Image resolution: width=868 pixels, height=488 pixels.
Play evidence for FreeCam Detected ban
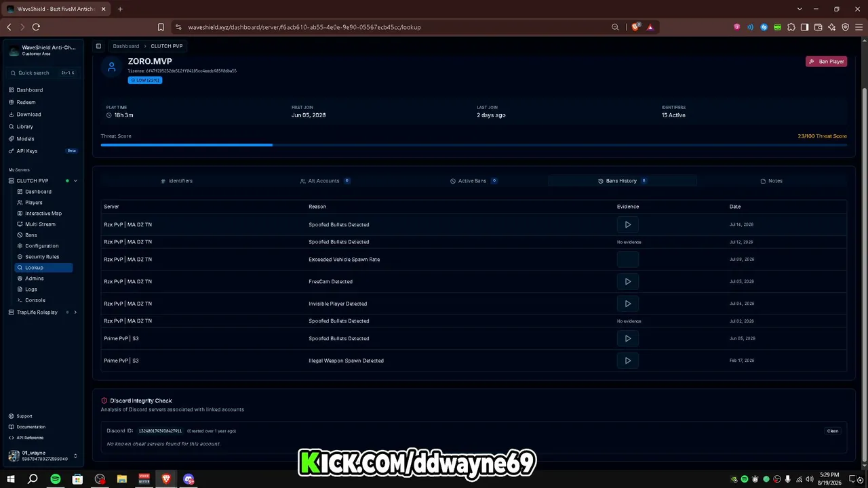click(628, 281)
